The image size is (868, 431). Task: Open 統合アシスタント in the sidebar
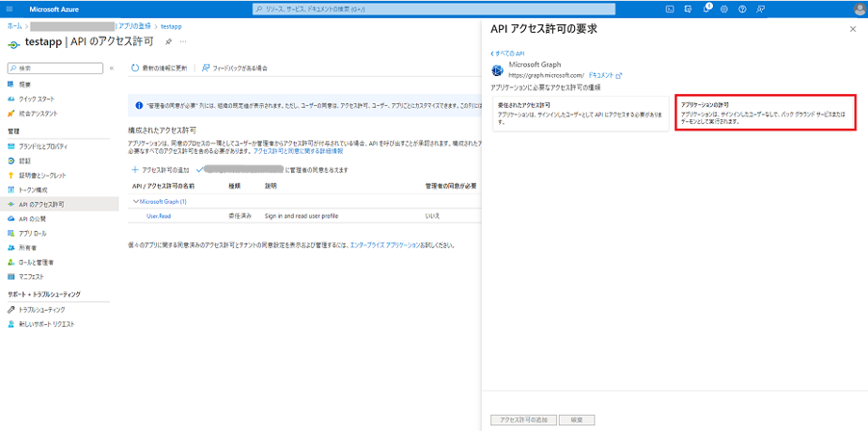pos(39,113)
